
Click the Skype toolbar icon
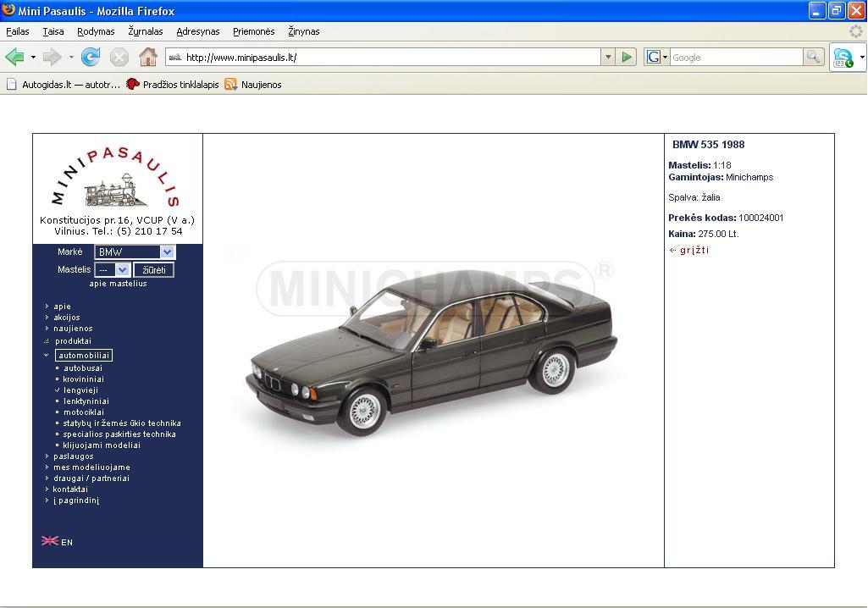tap(843, 58)
